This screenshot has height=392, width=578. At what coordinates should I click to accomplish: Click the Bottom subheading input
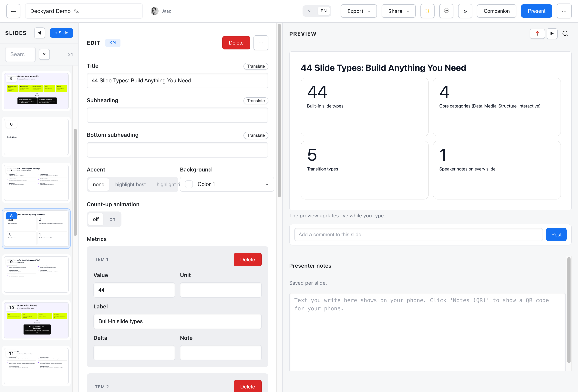pos(177,150)
